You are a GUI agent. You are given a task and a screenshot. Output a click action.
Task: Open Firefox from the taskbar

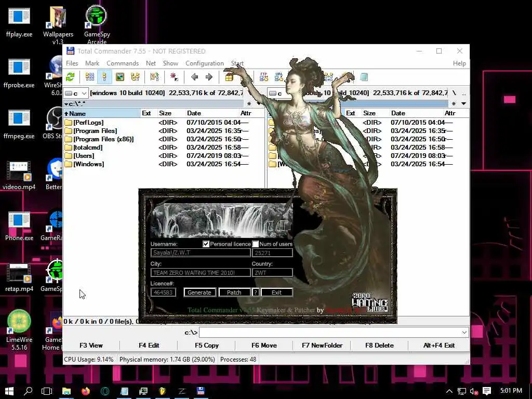click(x=86, y=391)
